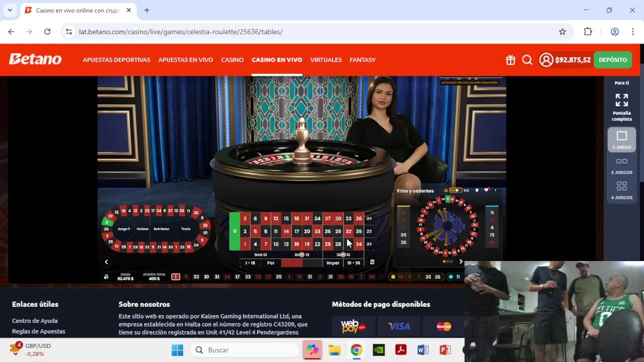Screen dimensions: 644x362
Task: Click the chip stack icon near Saldo
Action: pyautogui.click(x=106, y=277)
